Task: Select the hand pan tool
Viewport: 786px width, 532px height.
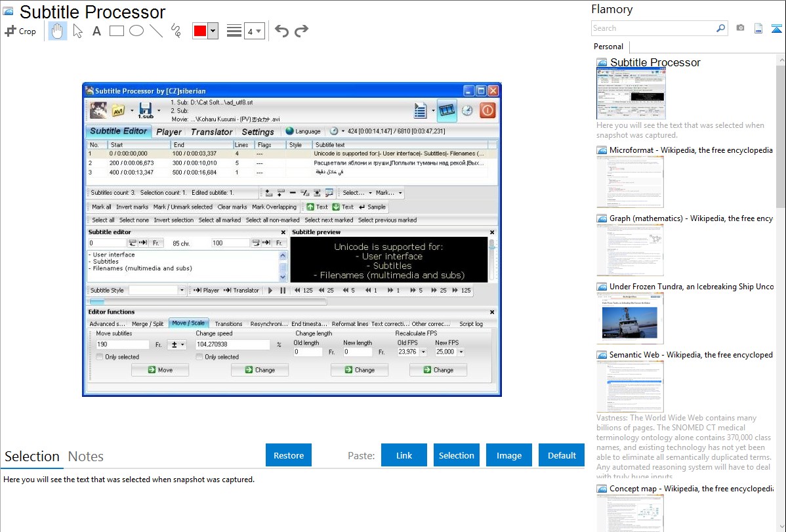Action: (58, 31)
